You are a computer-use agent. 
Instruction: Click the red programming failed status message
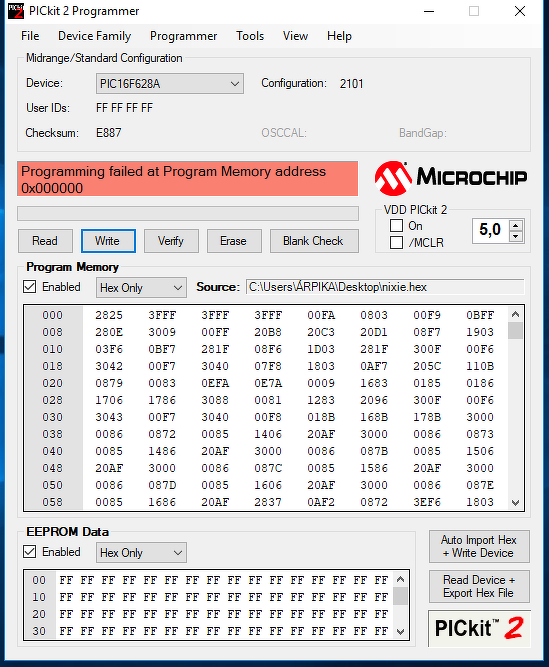[188, 179]
